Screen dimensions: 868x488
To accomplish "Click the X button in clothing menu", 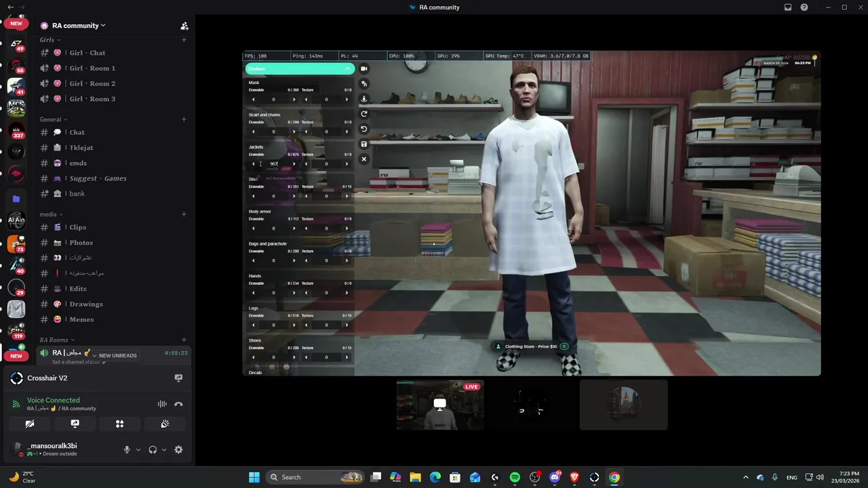I will [x=364, y=159].
